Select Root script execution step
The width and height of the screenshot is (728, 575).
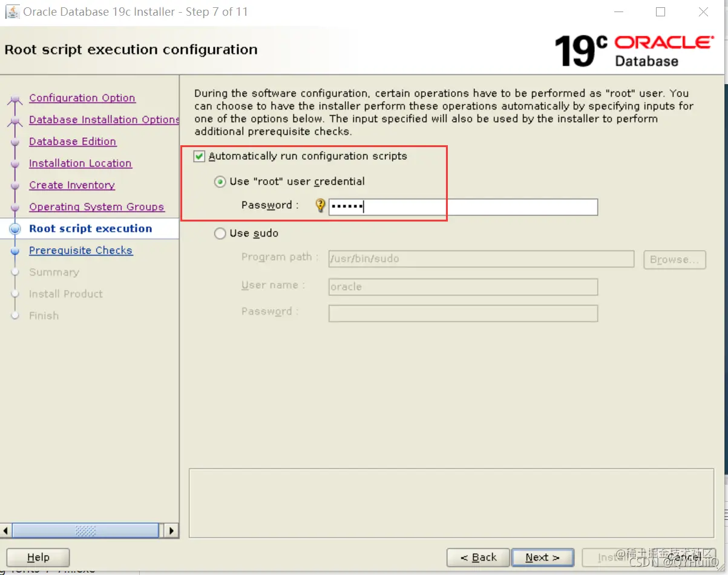[x=91, y=229]
